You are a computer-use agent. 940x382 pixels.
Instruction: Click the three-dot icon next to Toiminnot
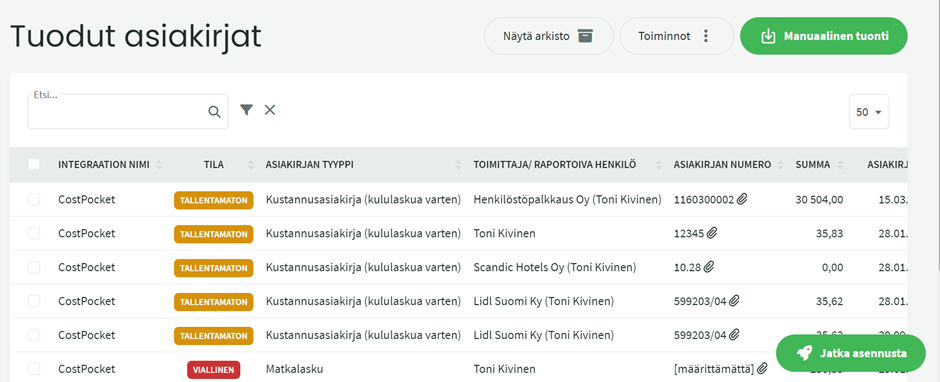click(x=706, y=36)
